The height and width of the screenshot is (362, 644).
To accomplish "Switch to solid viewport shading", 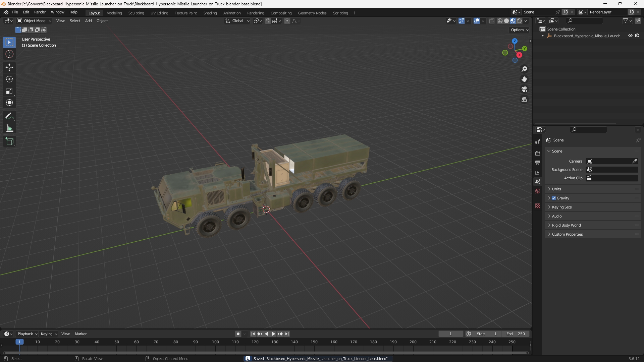I will 506,21.
